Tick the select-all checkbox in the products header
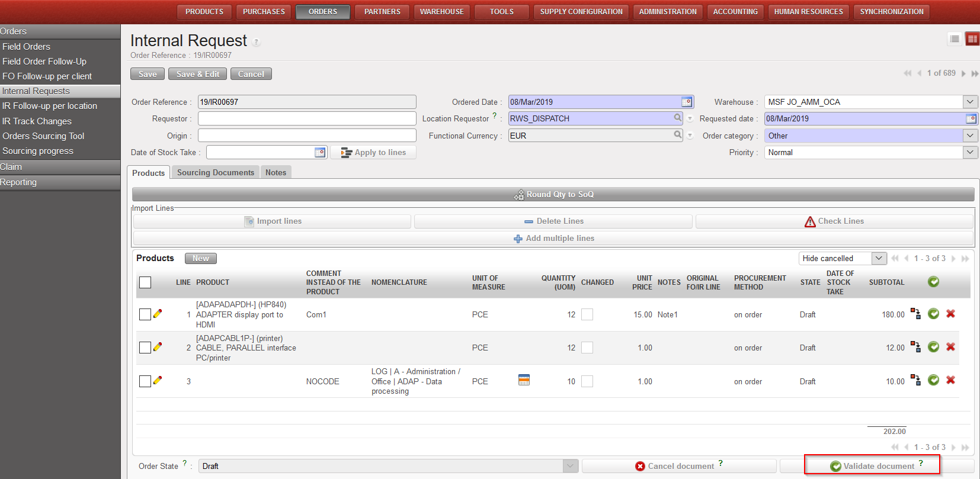Image resolution: width=980 pixels, height=479 pixels. point(145,282)
